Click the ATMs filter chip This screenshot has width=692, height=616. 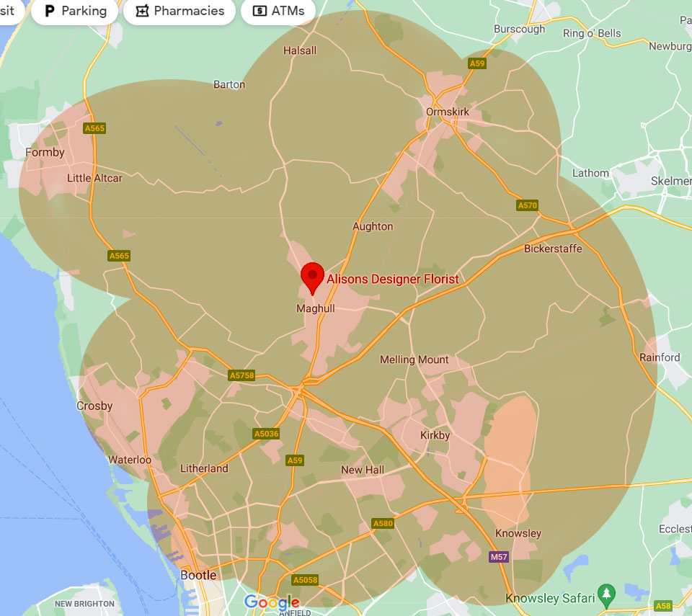278,11
